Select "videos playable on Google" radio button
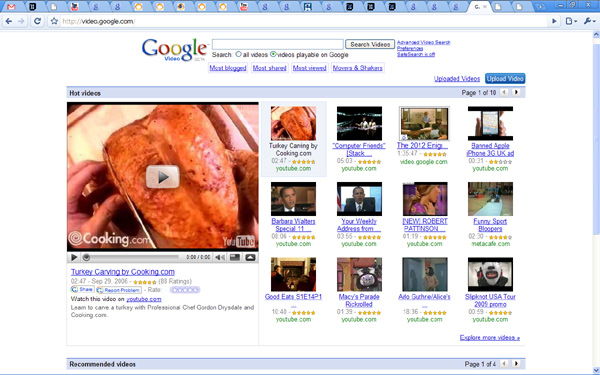The width and height of the screenshot is (600, 375). [273, 54]
